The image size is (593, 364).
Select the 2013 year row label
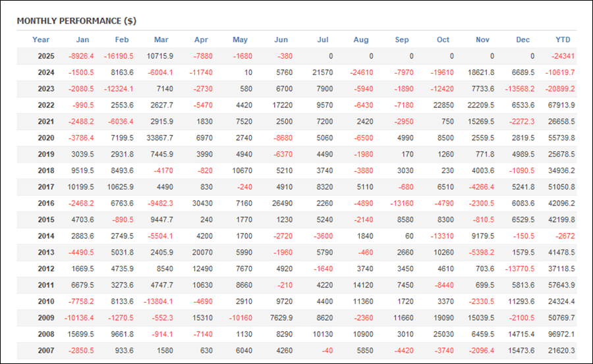(x=46, y=252)
